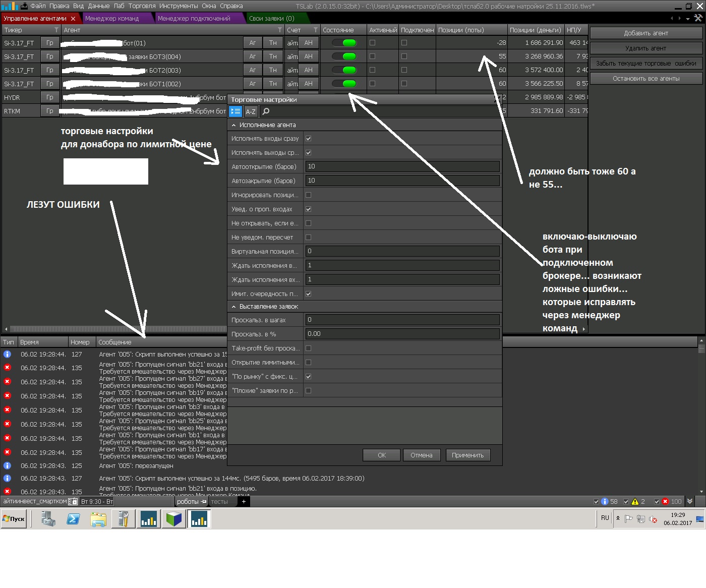Click the Добавить агент button
This screenshot has width=706, height=588.
pos(646,33)
